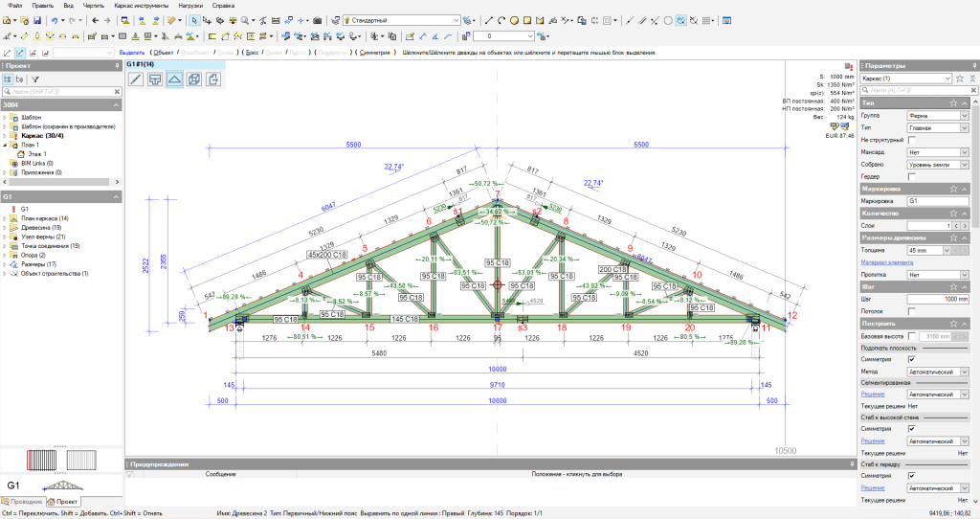This screenshot has width=980, height=519.
Task: Expand the Древесина (19) tree node
Action: click(x=5, y=228)
